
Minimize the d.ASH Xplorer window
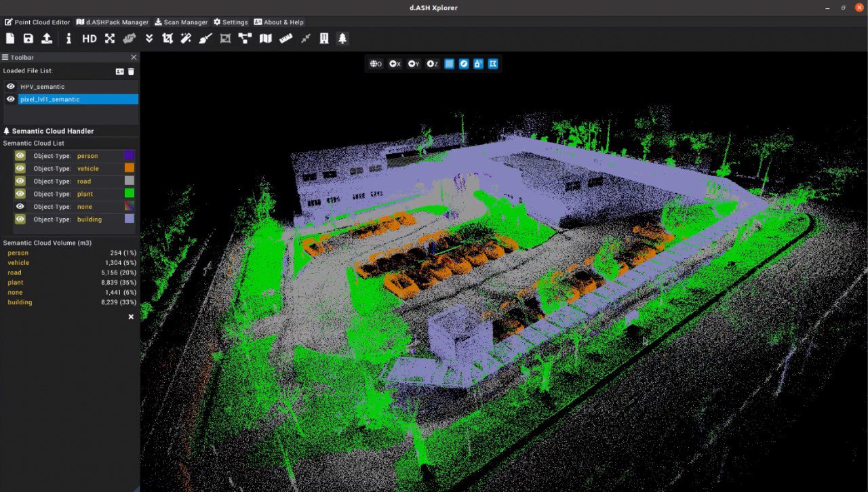pyautogui.click(x=827, y=7)
